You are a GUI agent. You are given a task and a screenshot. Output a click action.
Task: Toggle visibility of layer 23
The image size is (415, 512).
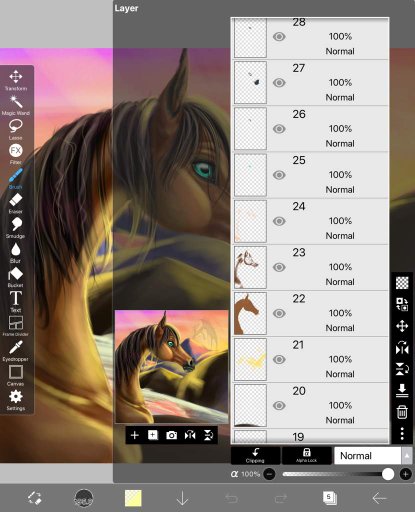(279, 267)
